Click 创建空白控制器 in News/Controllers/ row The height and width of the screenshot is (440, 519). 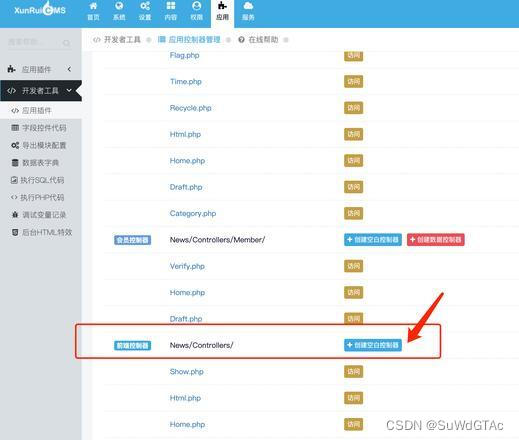373,345
